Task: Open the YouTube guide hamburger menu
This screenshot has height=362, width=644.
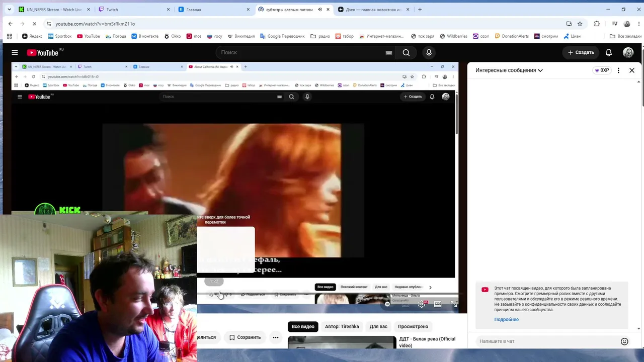Action: tap(15, 52)
